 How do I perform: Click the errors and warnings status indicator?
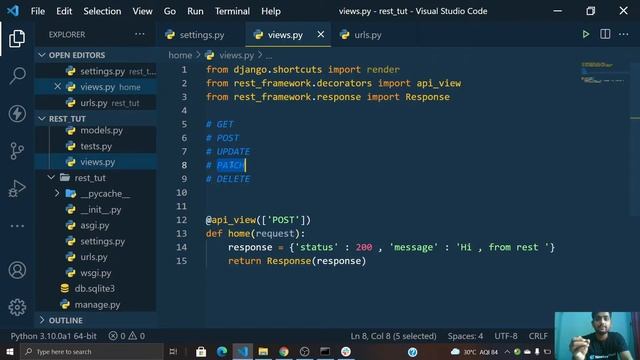pyautogui.click(x=127, y=336)
